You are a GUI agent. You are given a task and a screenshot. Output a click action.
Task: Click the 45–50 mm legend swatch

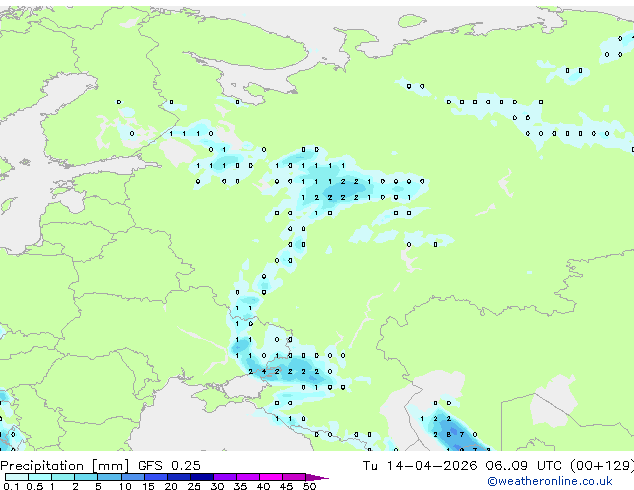(294, 477)
